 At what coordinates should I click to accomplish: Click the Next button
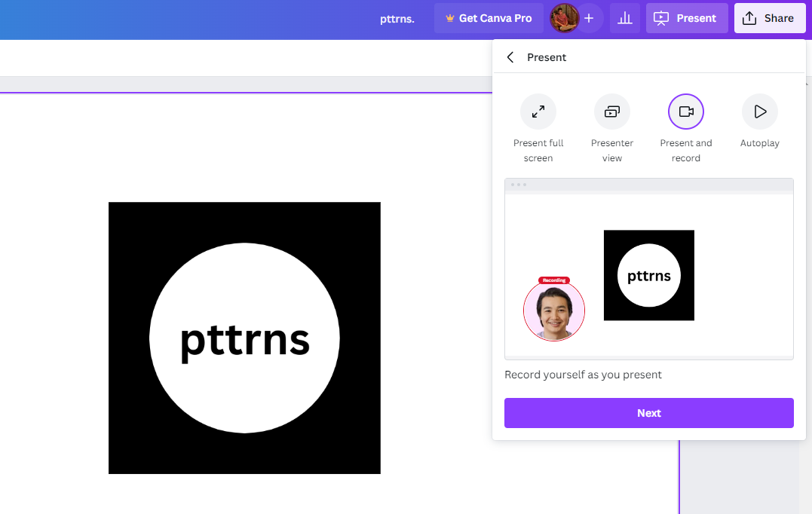[x=649, y=413]
